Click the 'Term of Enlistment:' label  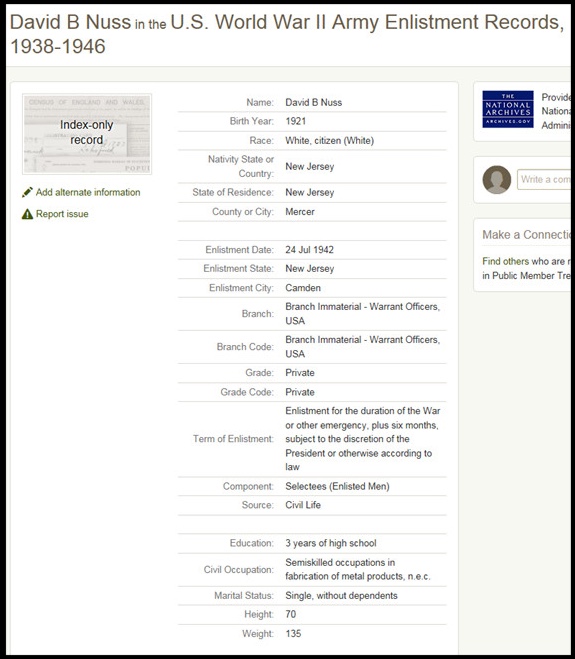point(233,439)
